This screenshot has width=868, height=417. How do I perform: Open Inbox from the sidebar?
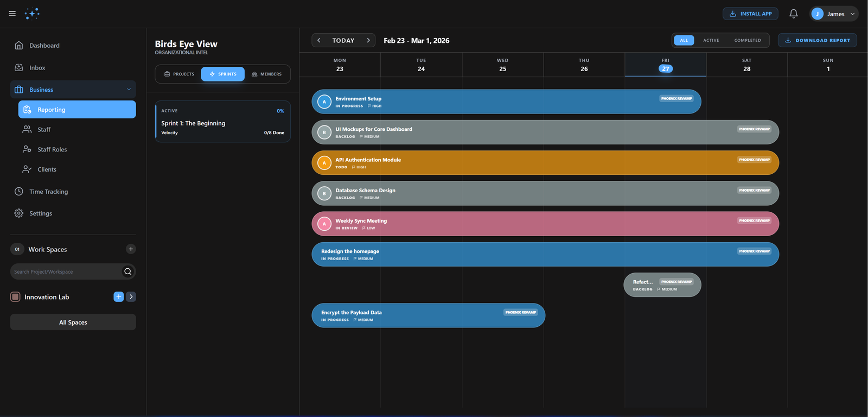(37, 68)
